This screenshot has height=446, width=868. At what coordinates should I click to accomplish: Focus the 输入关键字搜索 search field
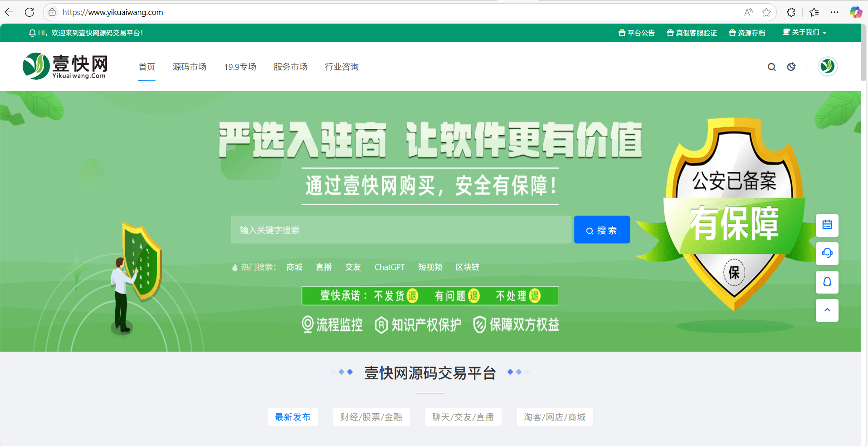pos(401,230)
